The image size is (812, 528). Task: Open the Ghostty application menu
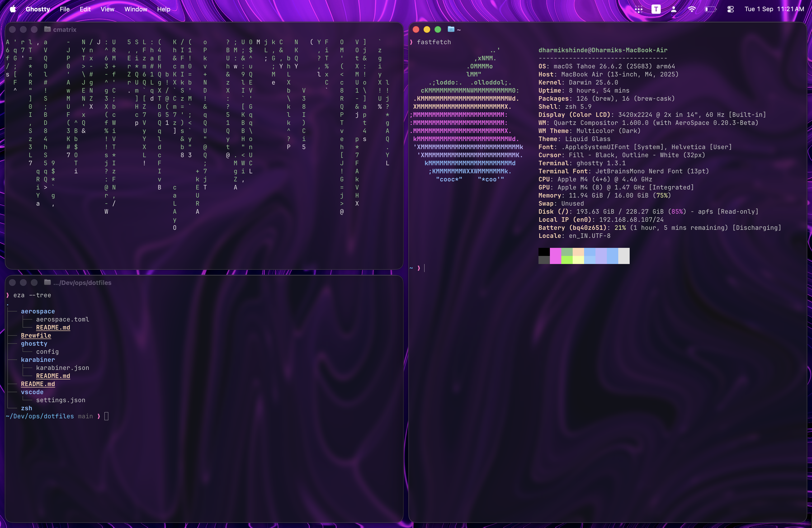[38, 9]
